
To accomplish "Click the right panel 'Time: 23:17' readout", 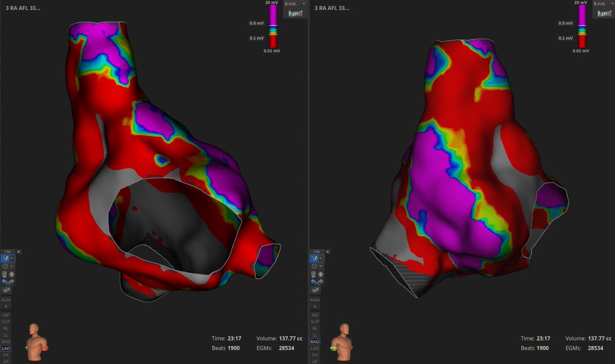I will (x=536, y=338).
